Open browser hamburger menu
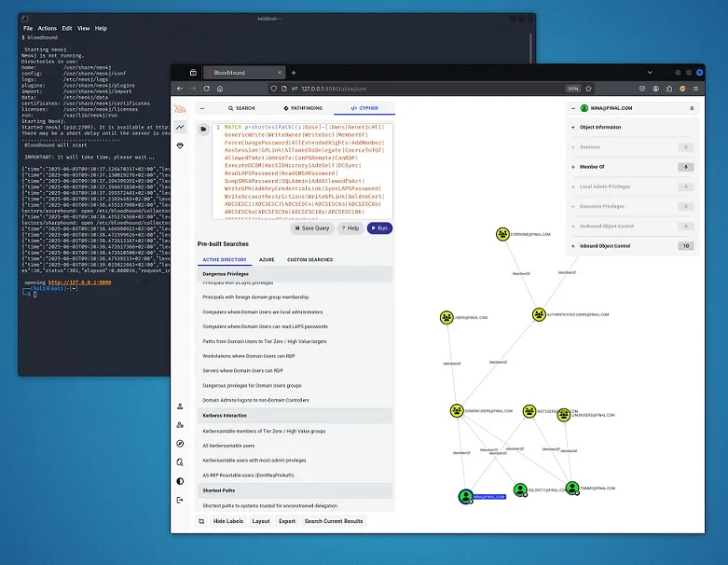This screenshot has height=565, width=728. click(x=695, y=89)
